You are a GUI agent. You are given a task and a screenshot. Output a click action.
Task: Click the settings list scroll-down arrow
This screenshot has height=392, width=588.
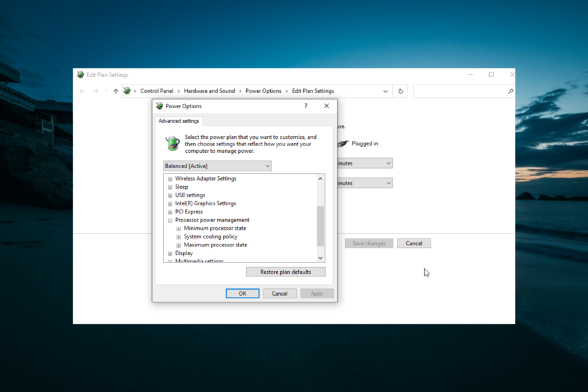point(321,258)
